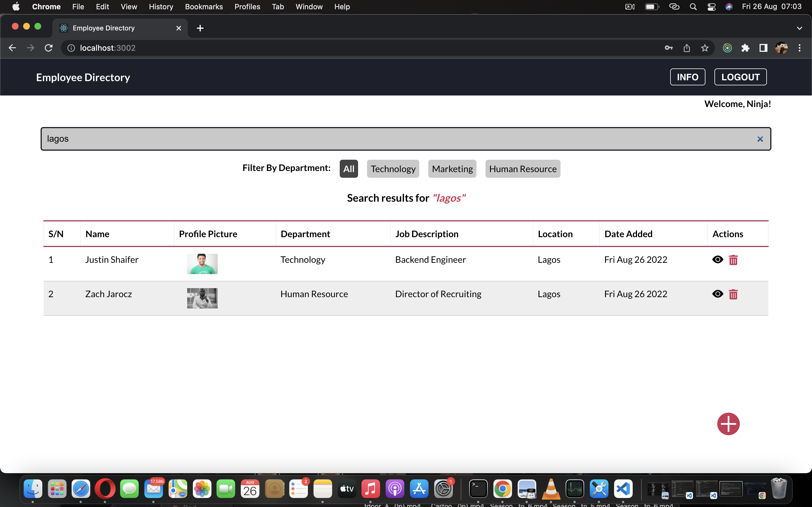Toggle visibility eye on Zach Jarocz's row

pyautogui.click(x=718, y=294)
